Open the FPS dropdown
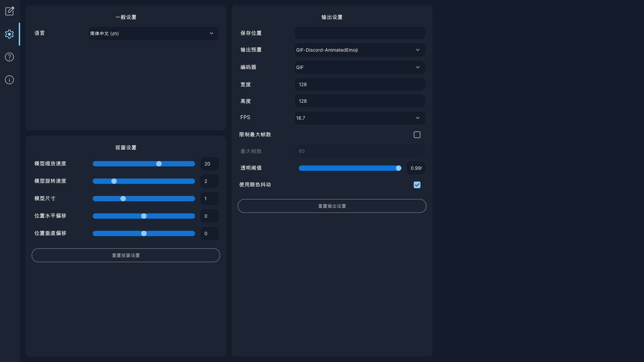The image size is (644, 362). point(359,118)
